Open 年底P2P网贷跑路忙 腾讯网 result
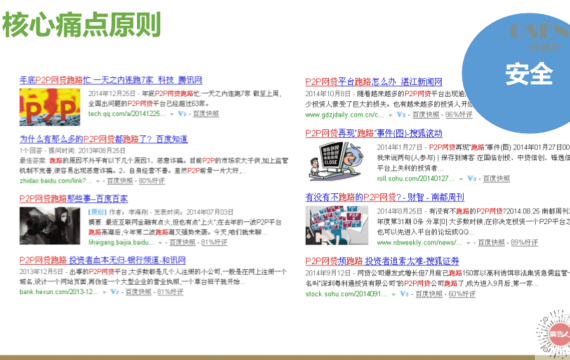The width and height of the screenshot is (570, 360). click(111, 80)
